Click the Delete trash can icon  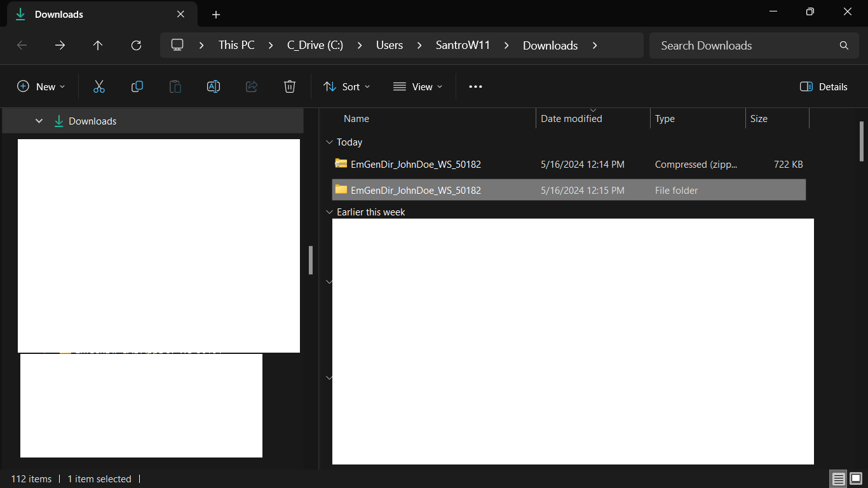290,86
